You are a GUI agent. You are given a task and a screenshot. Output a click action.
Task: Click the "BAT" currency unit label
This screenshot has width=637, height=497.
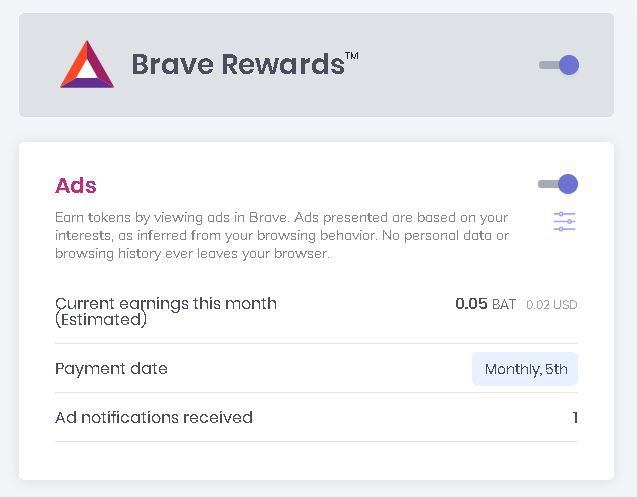click(x=504, y=304)
